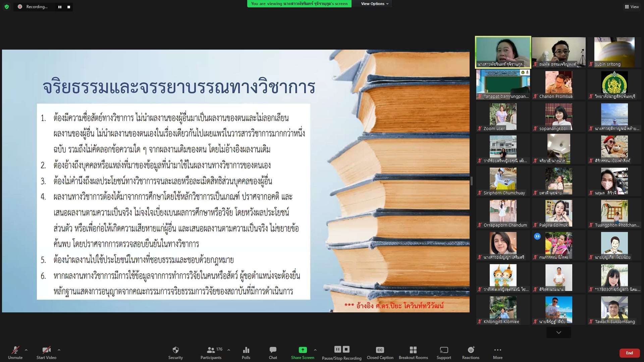This screenshot has width=644, height=362.
Task: Open Breakout Rooms
Action: click(x=413, y=350)
